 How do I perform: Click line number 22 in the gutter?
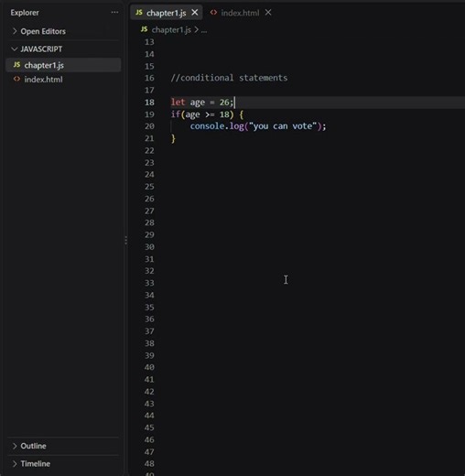point(149,150)
